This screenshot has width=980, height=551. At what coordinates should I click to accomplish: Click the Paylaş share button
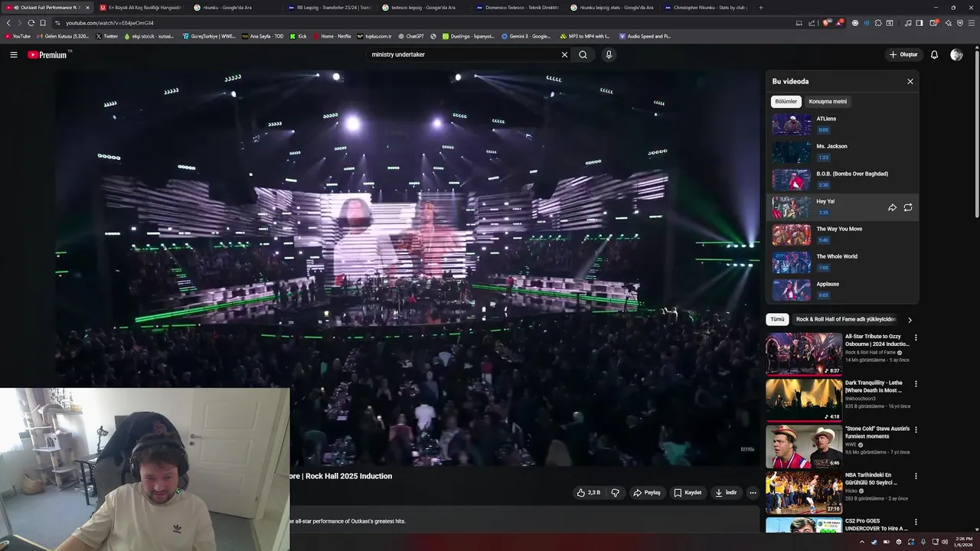tap(647, 493)
